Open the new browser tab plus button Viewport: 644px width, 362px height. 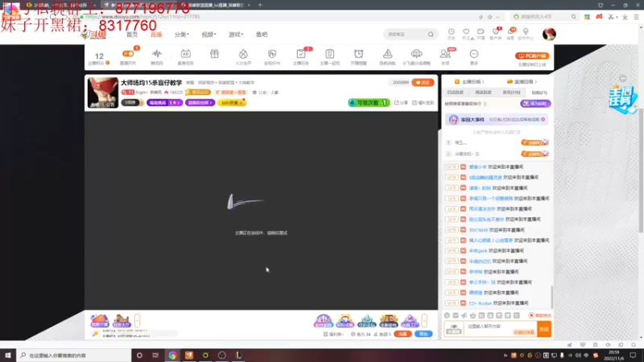[260, 5]
